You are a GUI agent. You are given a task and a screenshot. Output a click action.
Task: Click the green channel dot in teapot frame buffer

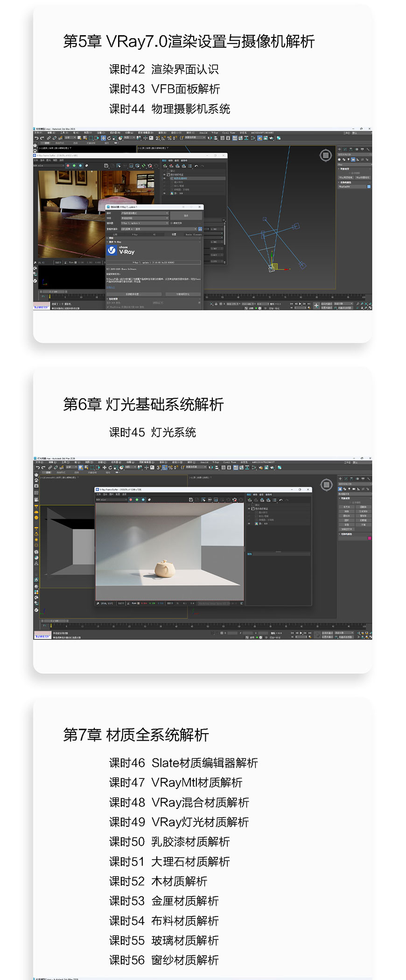137,500
